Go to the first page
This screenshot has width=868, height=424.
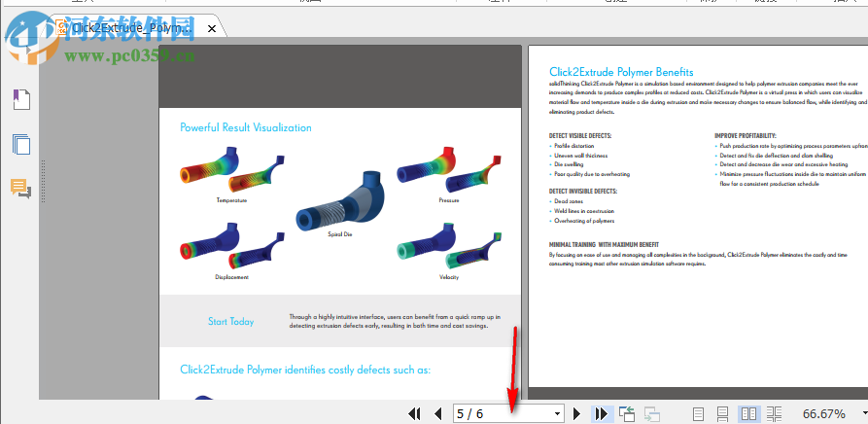[414, 413]
